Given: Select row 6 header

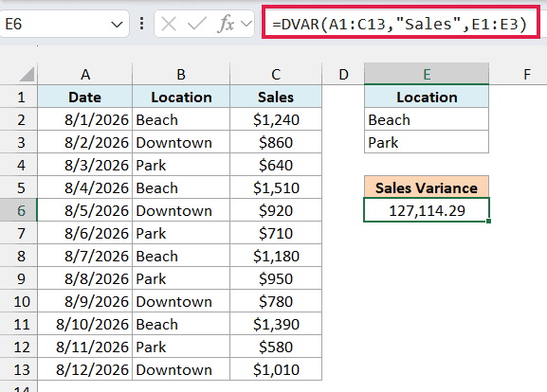Looking at the screenshot, I should pyautogui.click(x=19, y=210).
